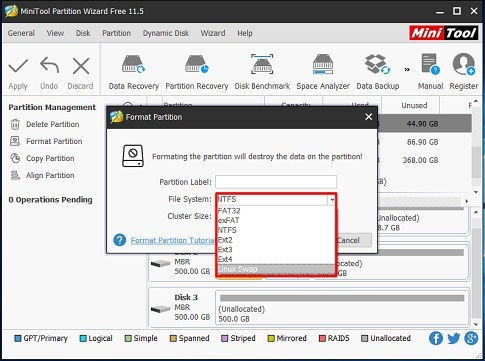Select NTFS option in the dropdown list
Viewport: 485px width, 361px height.
[x=275, y=230]
